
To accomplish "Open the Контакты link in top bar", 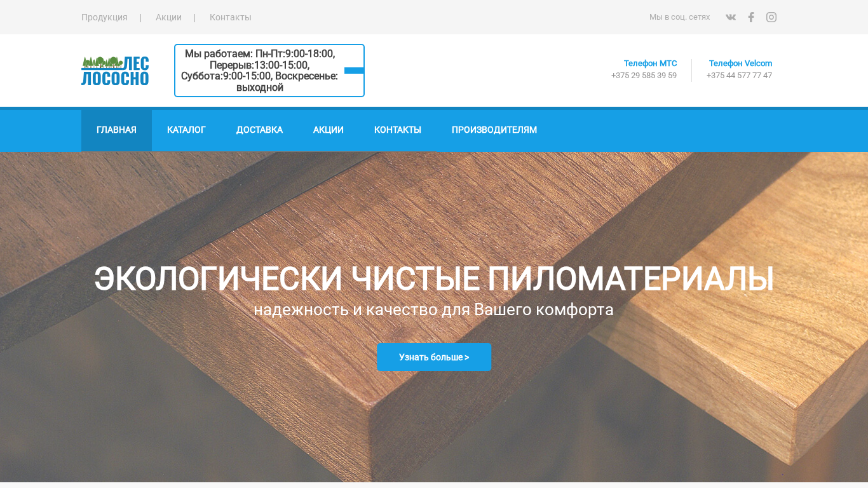I will [231, 17].
